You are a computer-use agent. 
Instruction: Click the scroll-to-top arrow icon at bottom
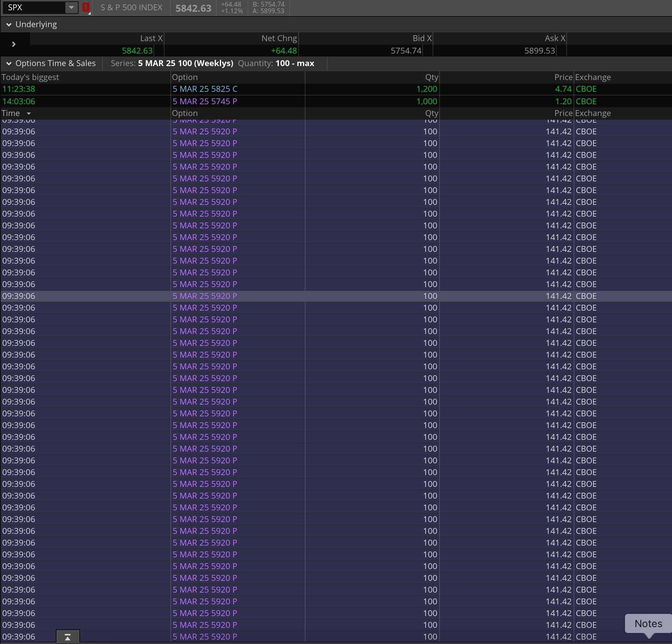pyautogui.click(x=68, y=637)
